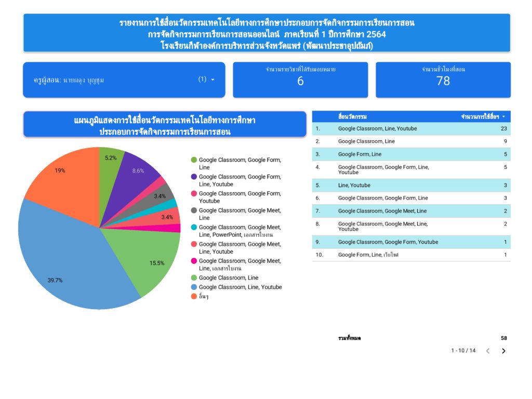532x399 pixels.
Task: Click the teacher name filter field
Action: [x=124, y=79]
